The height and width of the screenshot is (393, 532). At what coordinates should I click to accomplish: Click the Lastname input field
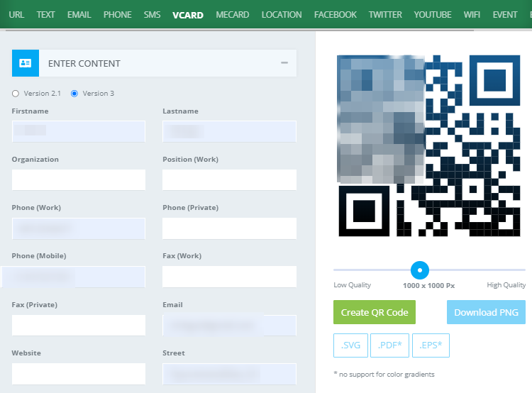click(x=229, y=131)
